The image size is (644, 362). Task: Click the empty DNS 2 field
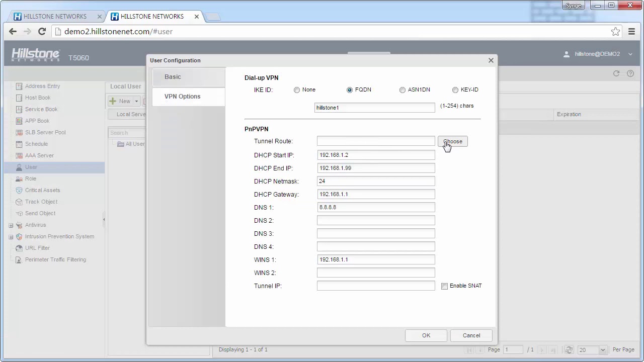click(376, 220)
